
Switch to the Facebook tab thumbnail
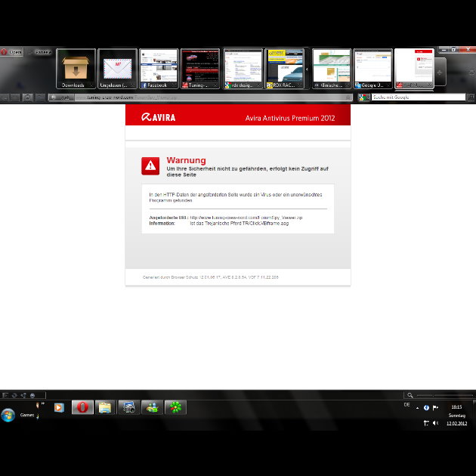159,69
